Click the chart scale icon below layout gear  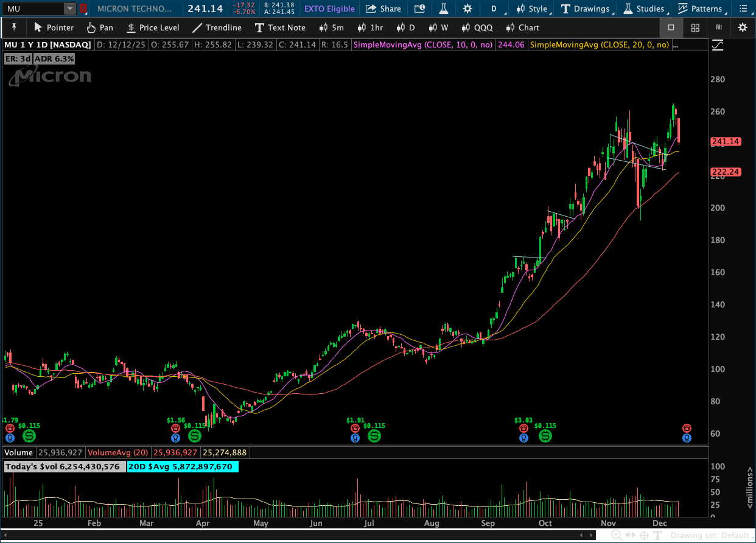click(x=718, y=44)
